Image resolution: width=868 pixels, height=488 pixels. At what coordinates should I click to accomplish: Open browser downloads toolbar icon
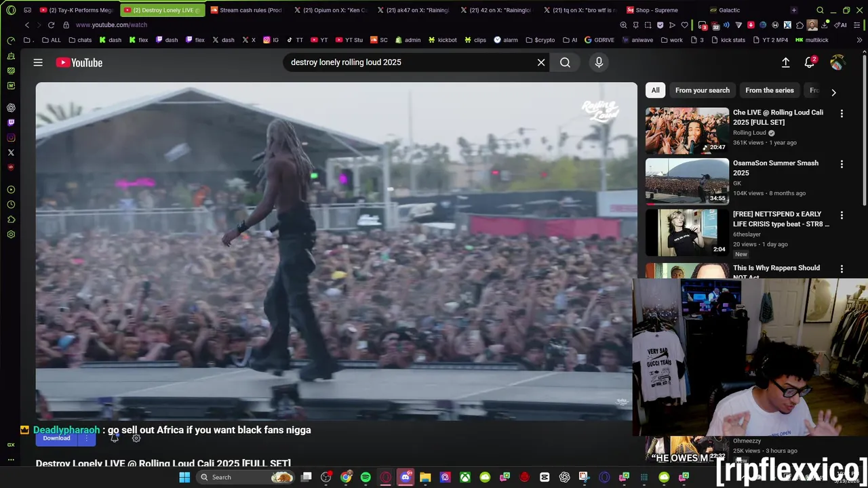click(825, 25)
